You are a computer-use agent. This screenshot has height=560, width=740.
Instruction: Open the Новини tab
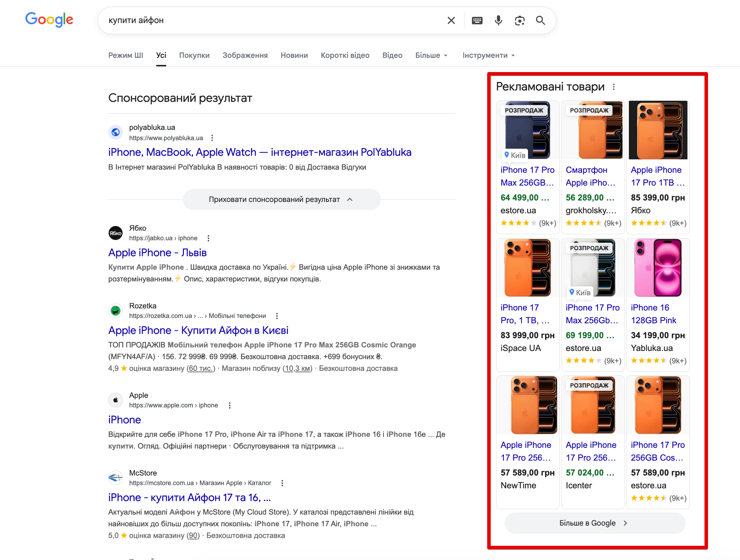(294, 55)
